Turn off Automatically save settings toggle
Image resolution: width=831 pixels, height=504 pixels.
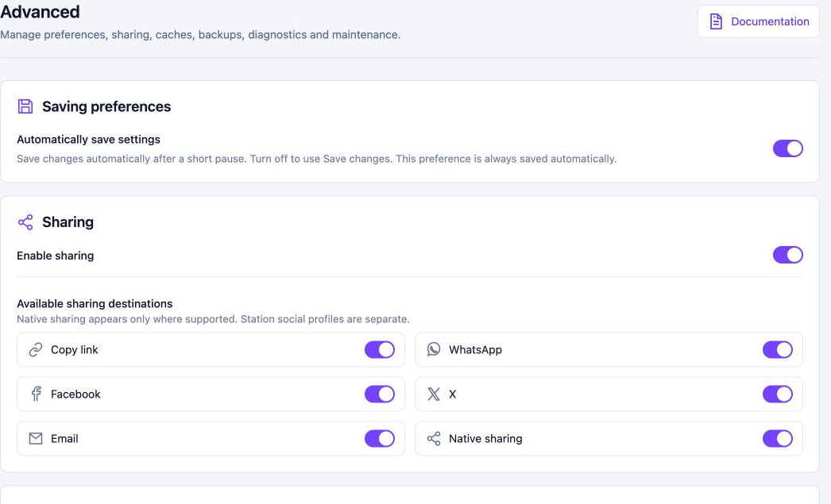(787, 148)
